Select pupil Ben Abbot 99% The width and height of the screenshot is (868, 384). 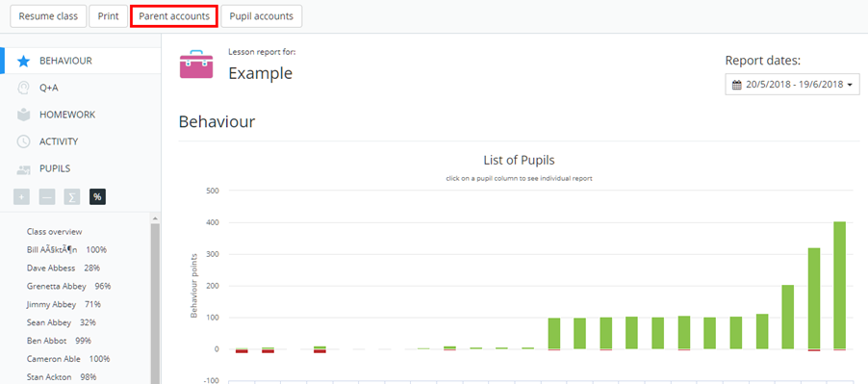(59, 341)
